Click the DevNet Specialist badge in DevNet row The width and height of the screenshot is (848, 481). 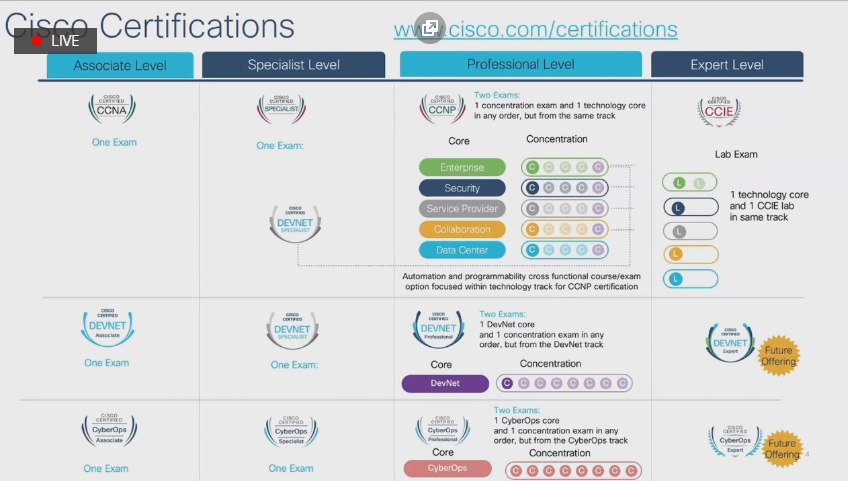[293, 330]
